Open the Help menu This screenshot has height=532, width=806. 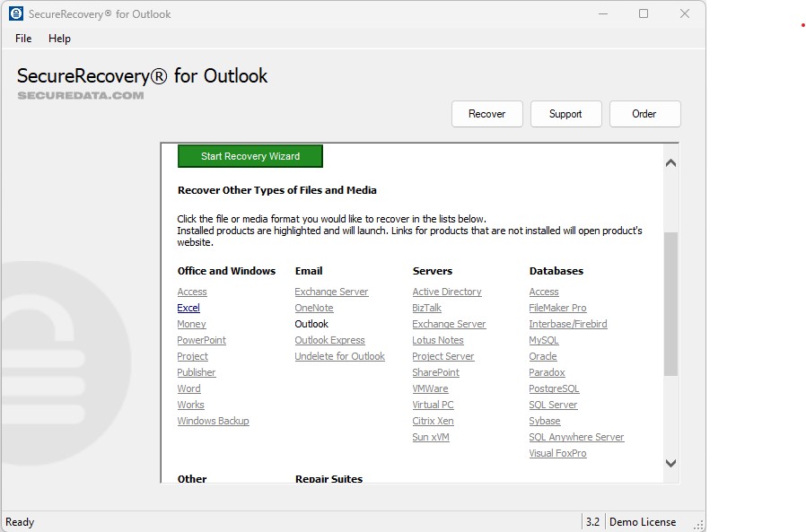click(x=59, y=39)
